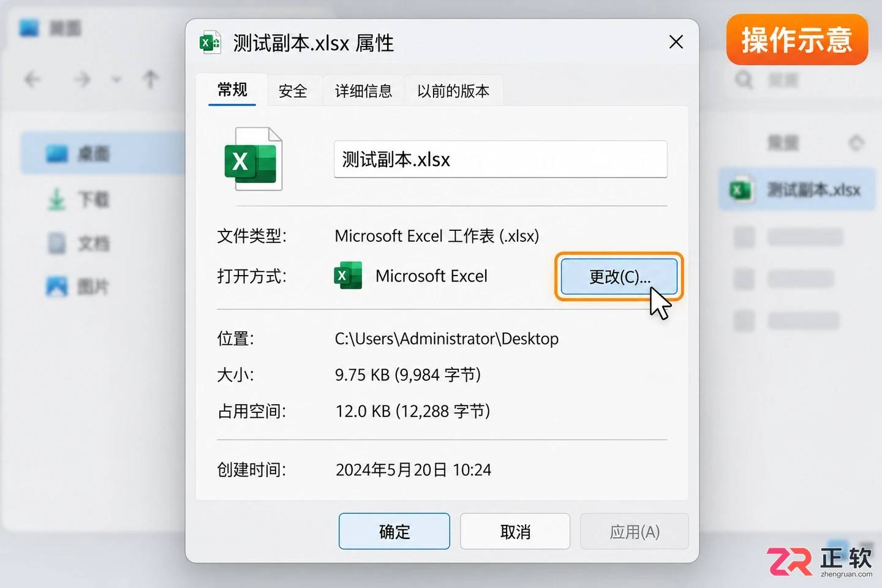Click the value 12.0 KB (12,288 字节)

(x=413, y=411)
